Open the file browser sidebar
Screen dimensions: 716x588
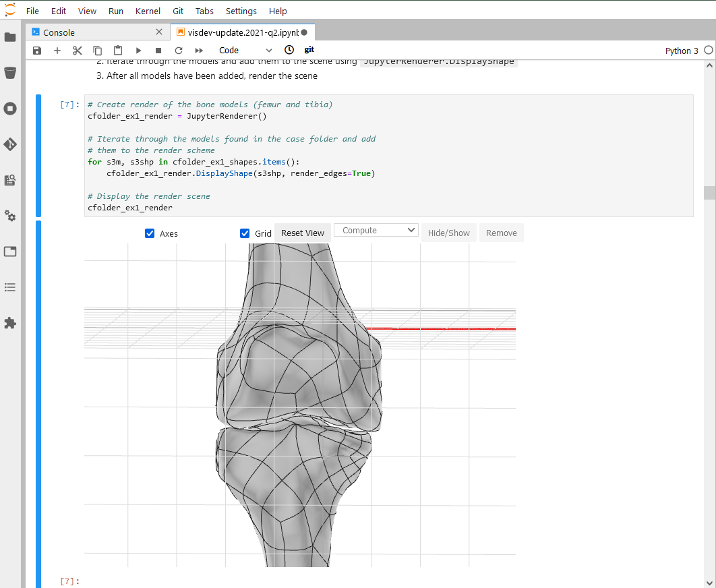point(9,38)
